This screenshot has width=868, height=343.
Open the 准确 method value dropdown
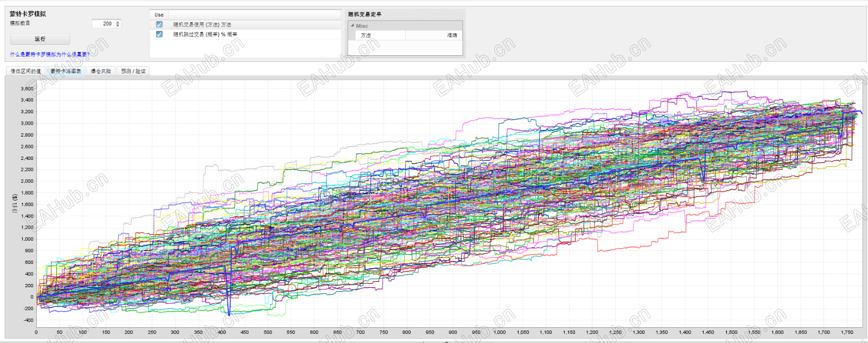pyautogui.click(x=433, y=35)
